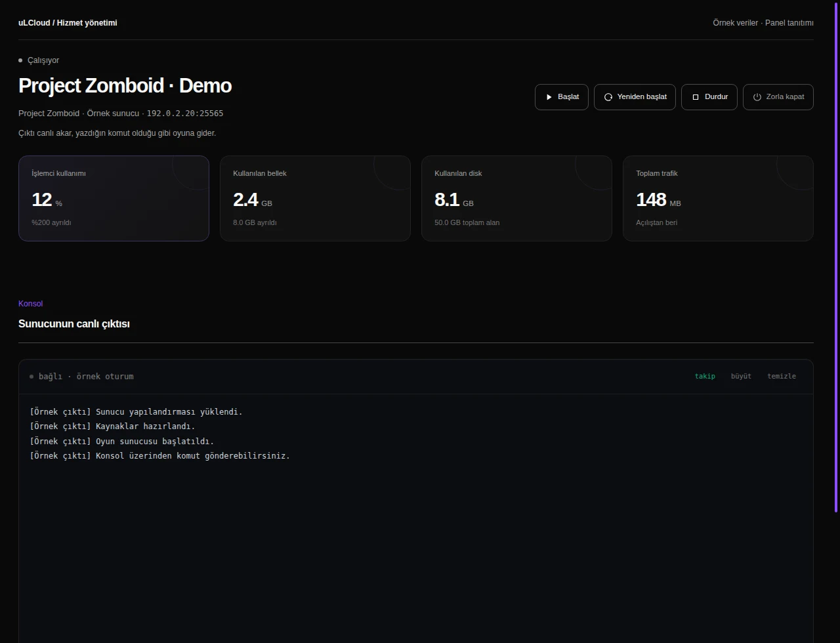
Task: Toggle takip follow mode in console
Action: click(705, 376)
